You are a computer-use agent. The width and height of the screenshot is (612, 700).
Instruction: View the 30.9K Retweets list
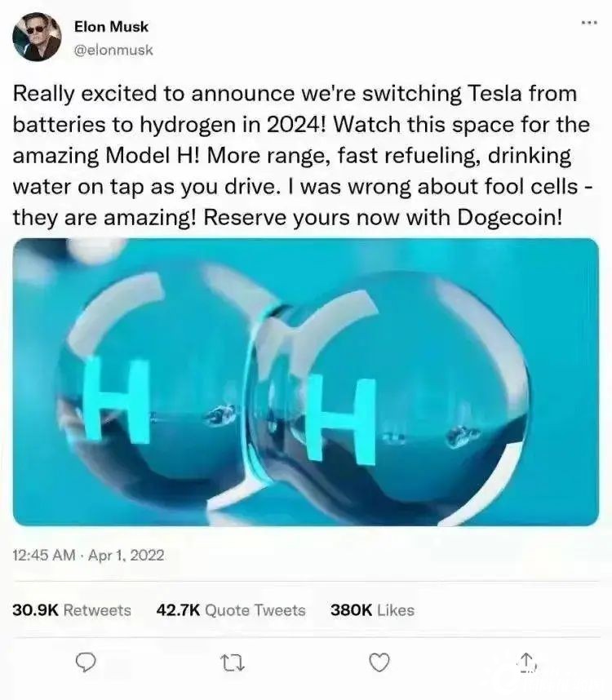click(72, 609)
